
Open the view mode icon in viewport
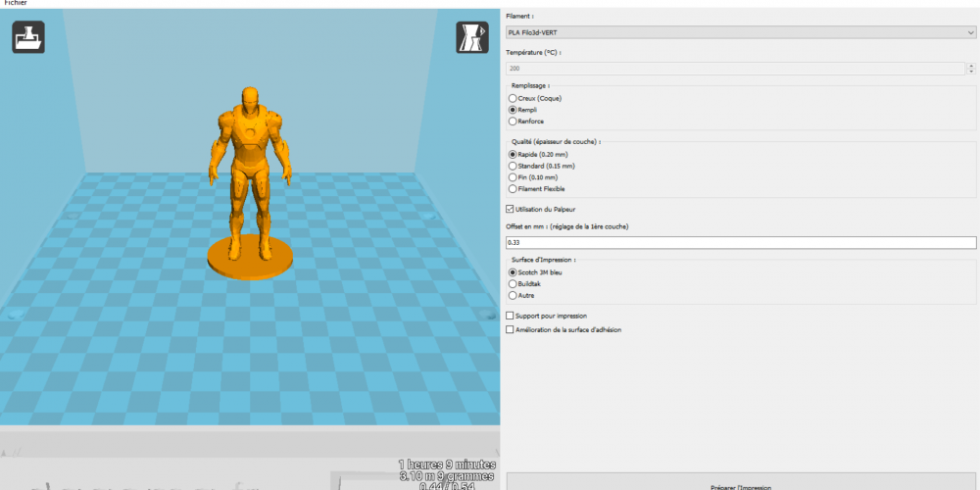(472, 37)
